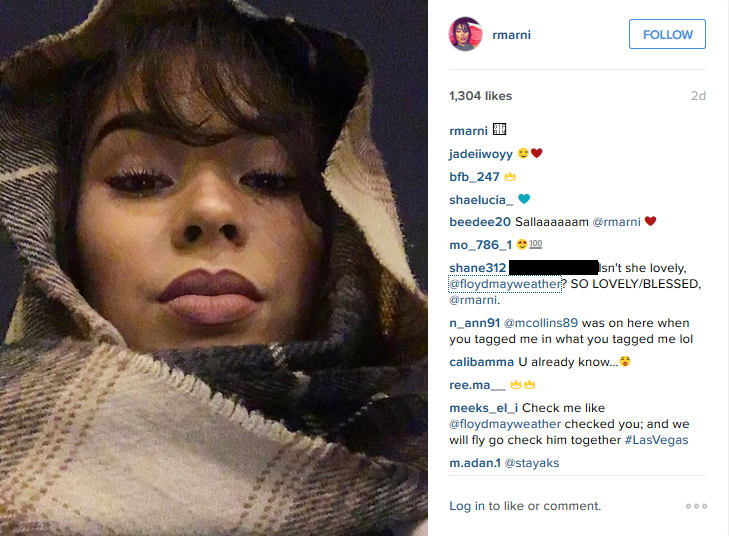Click the rmarni username in the header
Image resolution: width=729 pixels, height=536 pixels.
511,35
